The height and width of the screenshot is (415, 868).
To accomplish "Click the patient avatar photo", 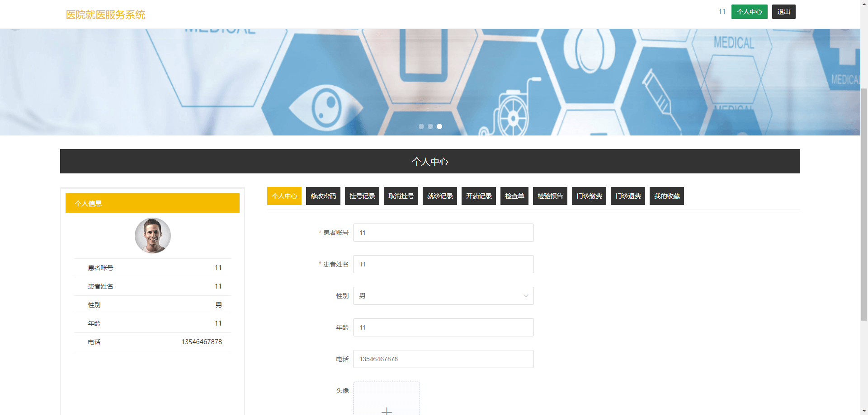I will coord(153,235).
